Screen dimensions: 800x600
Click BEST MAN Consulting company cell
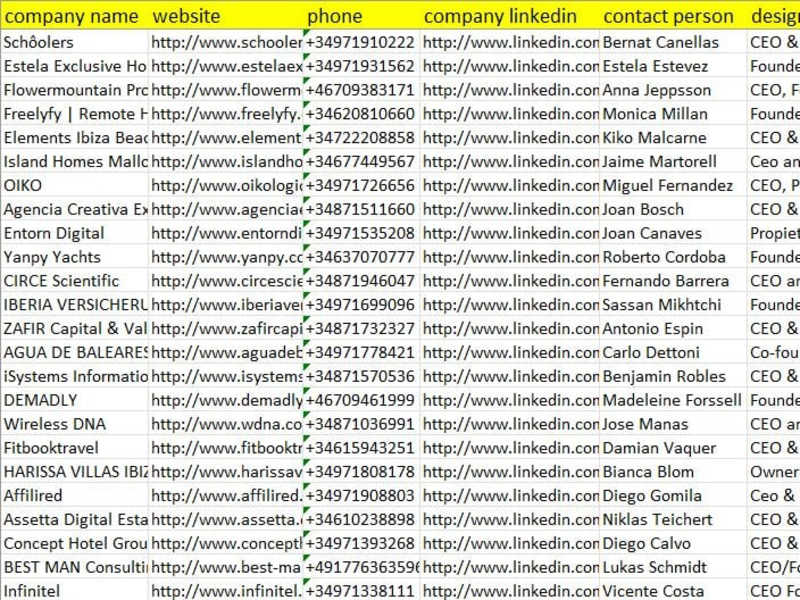(x=74, y=567)
